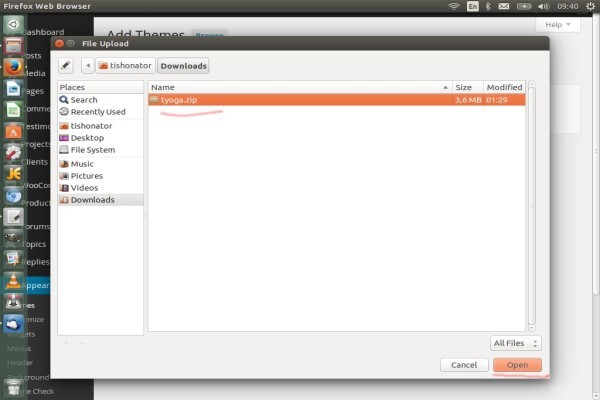
Task: Open LibreOffice Writer launcher icon
Action: (x=13, y=89)
